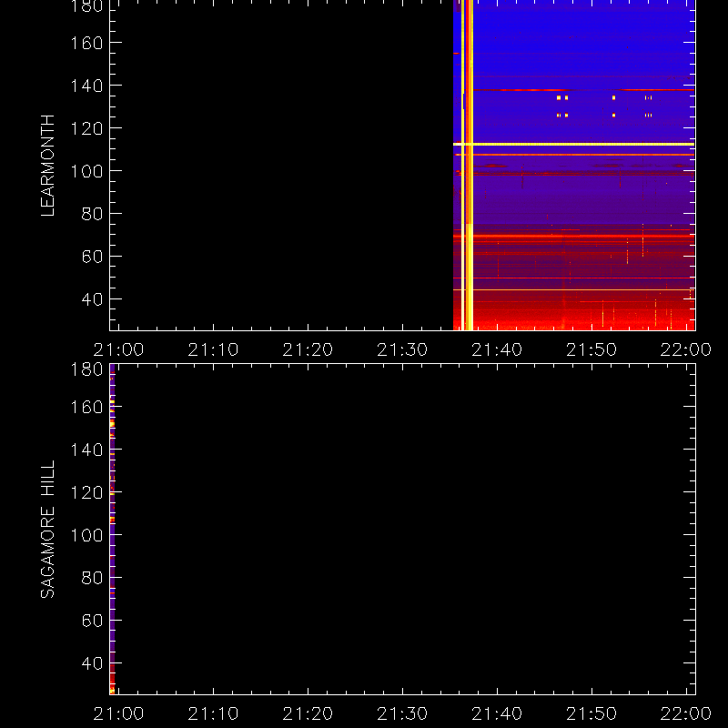Pick the 60 tick label on SAGAMORE HILL plot
This screenshot has width=728, height=728.
click(92, 621)
